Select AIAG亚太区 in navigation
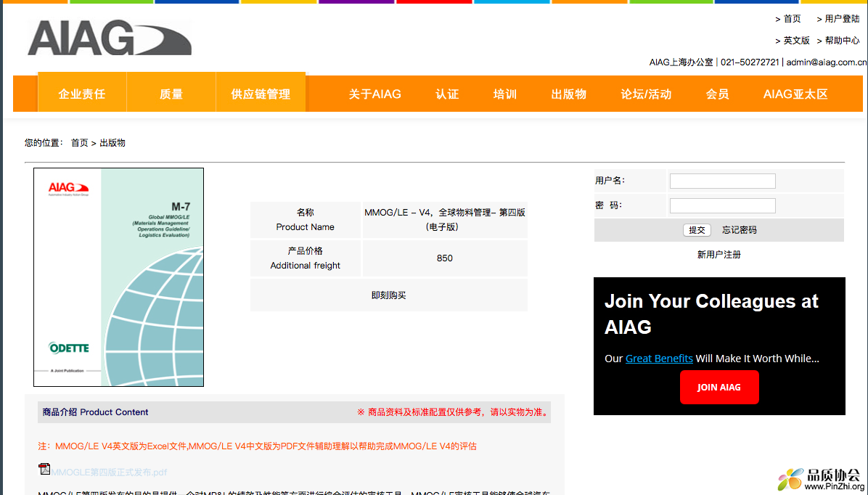The width and height of the screenshot is (868, 495). pos(795,94)
